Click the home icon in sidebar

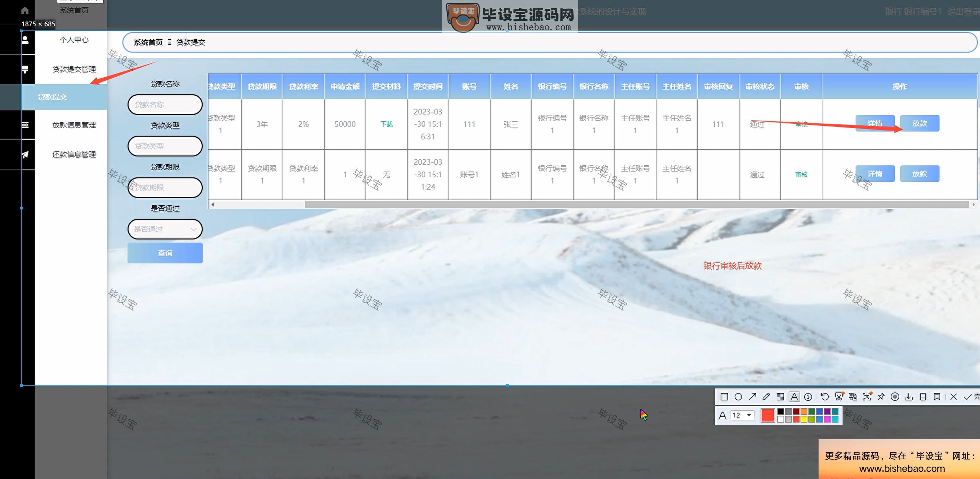[x=25, y=10]
